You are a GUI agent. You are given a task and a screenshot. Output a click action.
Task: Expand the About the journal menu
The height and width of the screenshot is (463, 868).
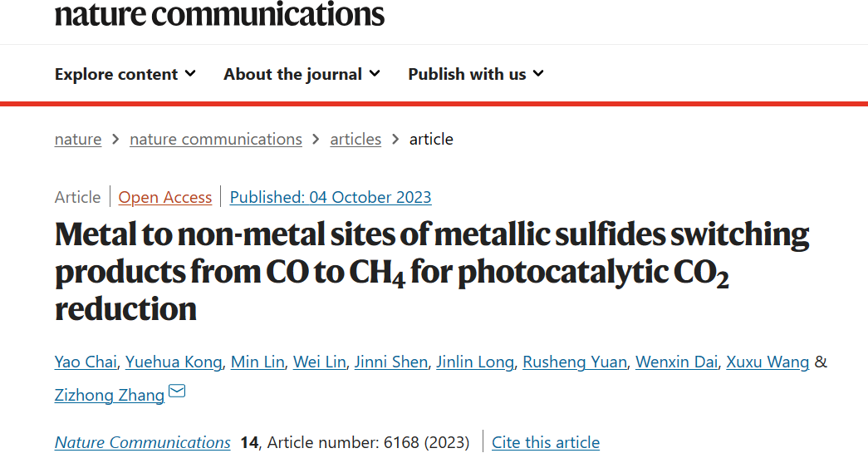click(302, 74)
